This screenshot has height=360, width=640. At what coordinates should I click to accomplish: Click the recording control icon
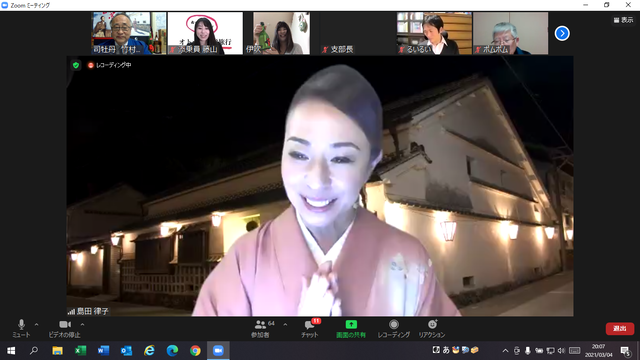click(393, 328)
